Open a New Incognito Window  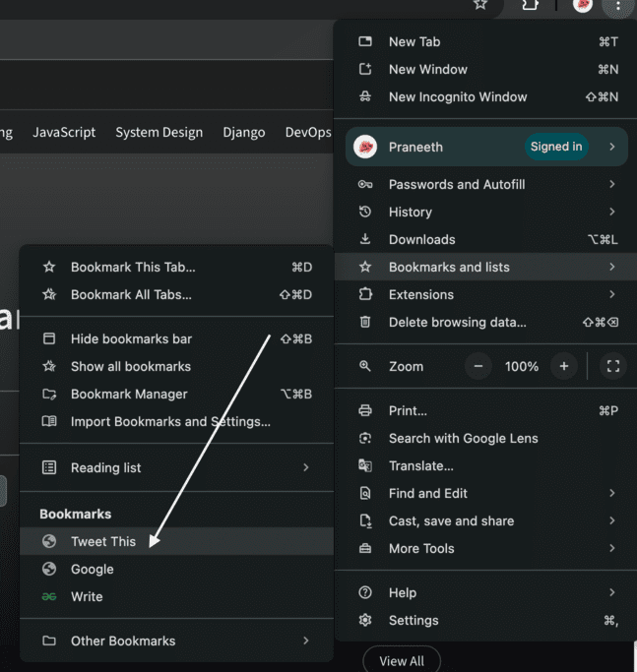click(458, 96)
